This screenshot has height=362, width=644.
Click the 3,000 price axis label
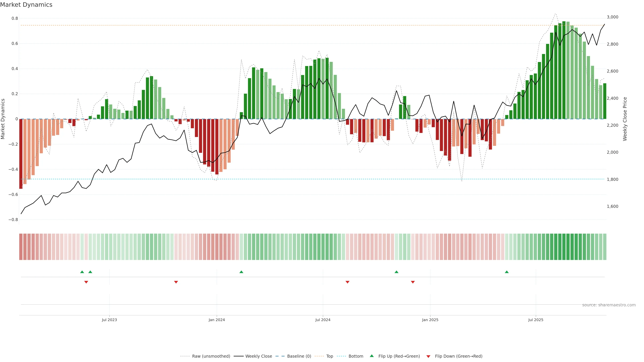pos(612,17)
